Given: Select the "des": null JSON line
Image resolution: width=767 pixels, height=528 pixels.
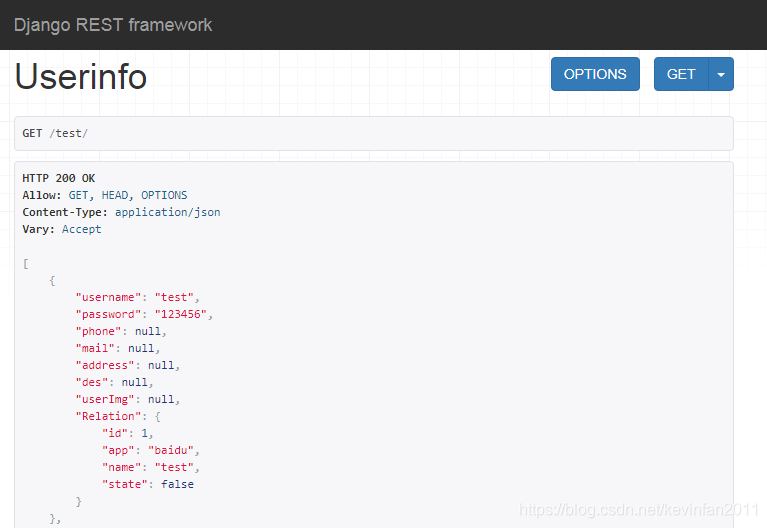Looking at the screenshot, I should pyautogui.click(x=114, y=382).
